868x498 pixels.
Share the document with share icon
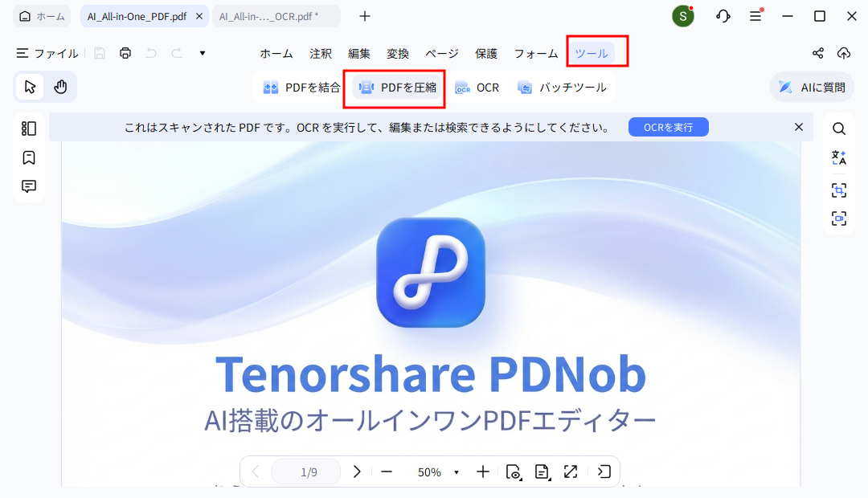coord(817,53)
